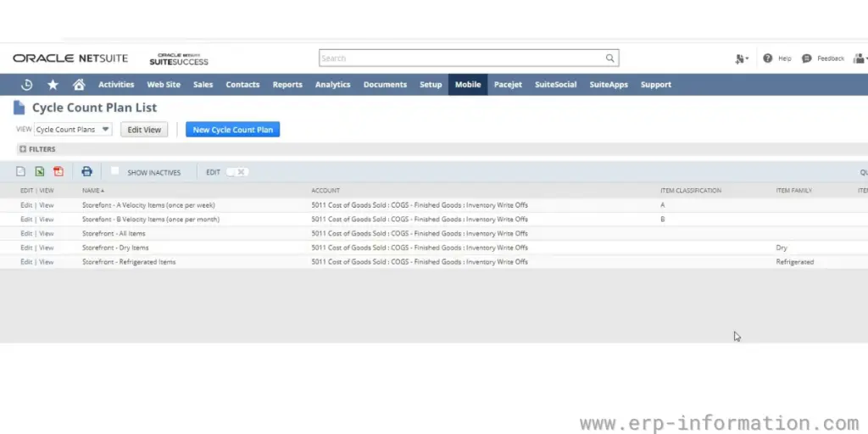The image size is (868, 434).
Task: Expand the Filters section
Action: coord(22,149)
